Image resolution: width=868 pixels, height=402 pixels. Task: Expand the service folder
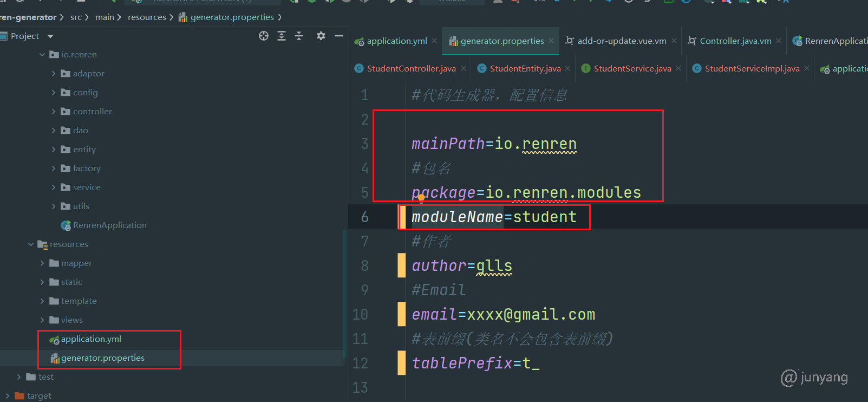pos(54,187)
